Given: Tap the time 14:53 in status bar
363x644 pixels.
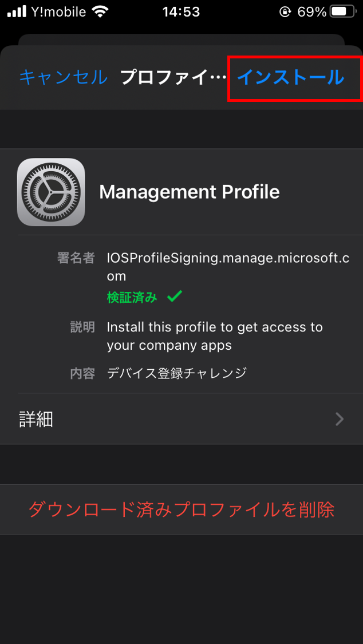Looking at the screenshot, I should 181,11.
